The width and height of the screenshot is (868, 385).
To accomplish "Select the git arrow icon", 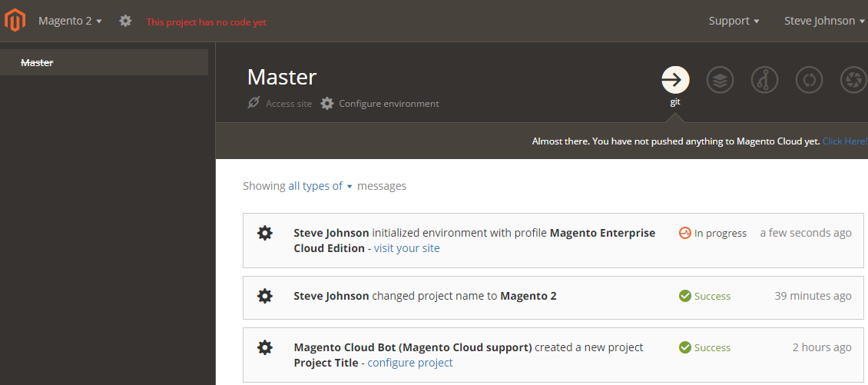I will coord(675,81).
